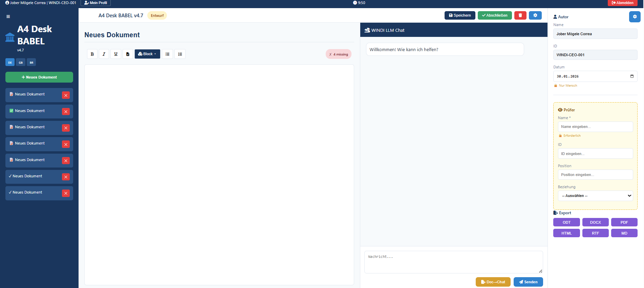Image resolution: width=644 pixels, height=288 pixels.
Task: Send the chat message with Senden
Action: coord(528,282)
